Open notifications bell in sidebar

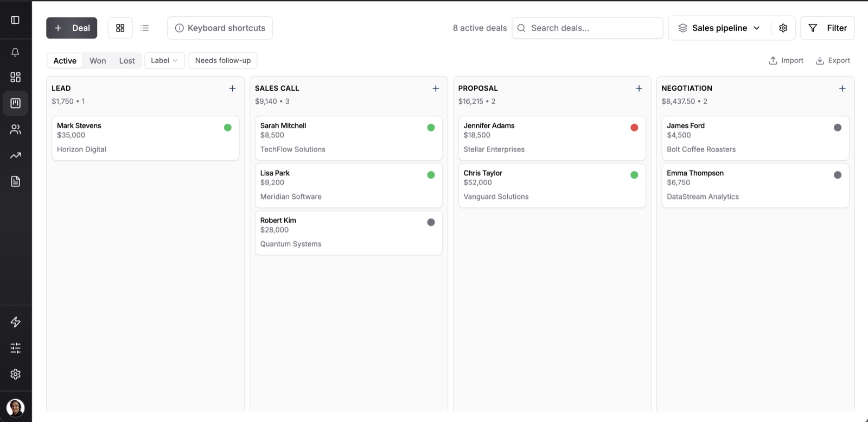tap(15, 52)
